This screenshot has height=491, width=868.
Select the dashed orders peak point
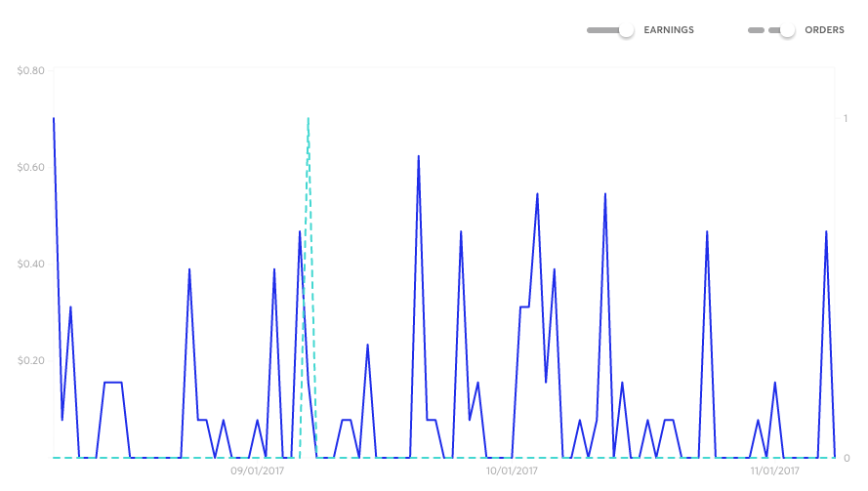click(309, 119)
